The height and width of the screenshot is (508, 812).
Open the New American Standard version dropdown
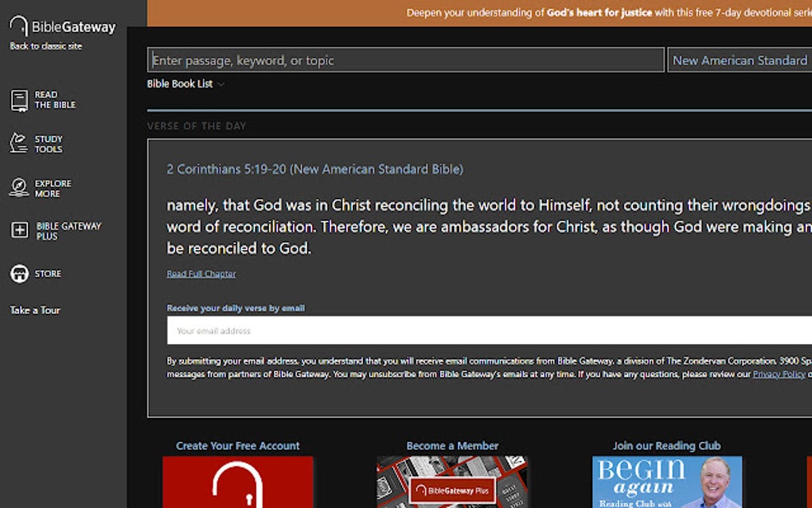[x=739, y=60]
